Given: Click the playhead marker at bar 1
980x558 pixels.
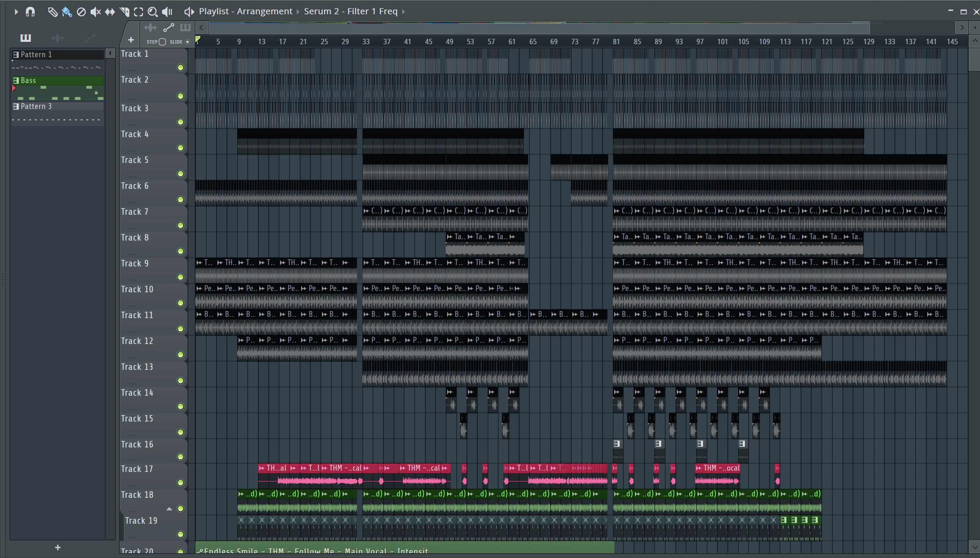Looking at the screenshot, I should click(x=198, y=39).
